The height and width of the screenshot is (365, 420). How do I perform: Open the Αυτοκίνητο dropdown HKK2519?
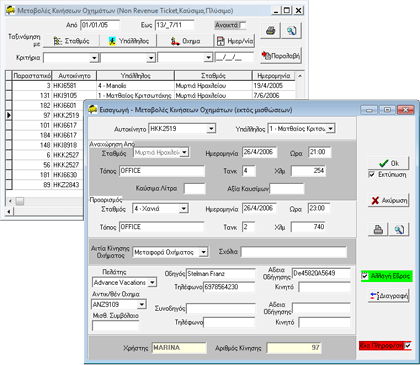[x=211, y=128]
